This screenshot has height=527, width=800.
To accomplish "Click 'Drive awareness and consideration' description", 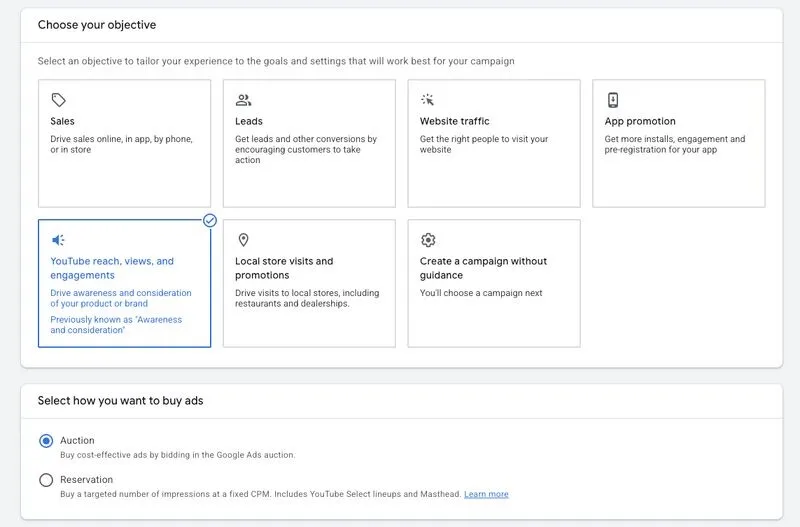I will pos(121,298).
